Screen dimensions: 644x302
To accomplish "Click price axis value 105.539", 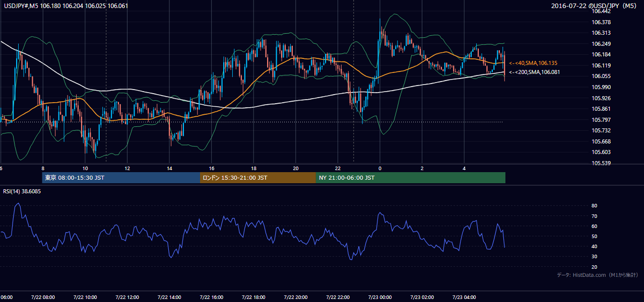I will (x=602, y=163).
